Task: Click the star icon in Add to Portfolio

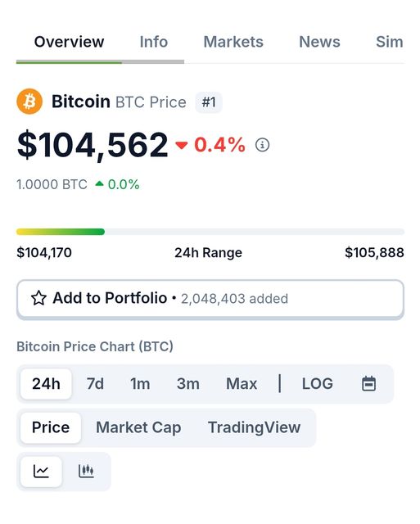Action: point(38,298)
